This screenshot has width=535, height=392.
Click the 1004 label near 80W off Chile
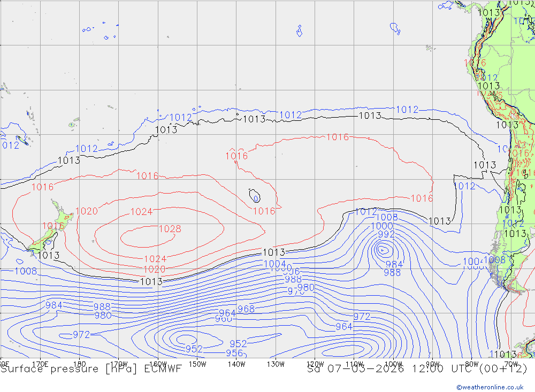pyautogui.click(x=473, y=262)
